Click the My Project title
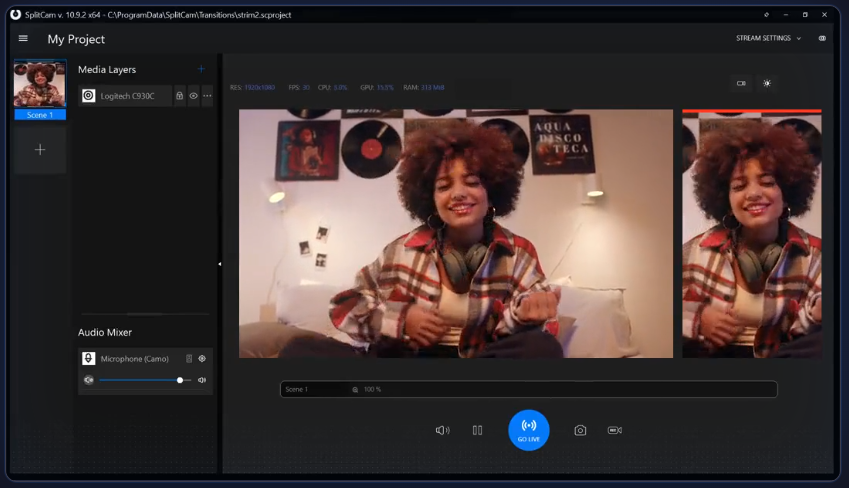Image resolution: width=849 pixels, height=488 pixels. pyautogui.click(x=76, y=39)
